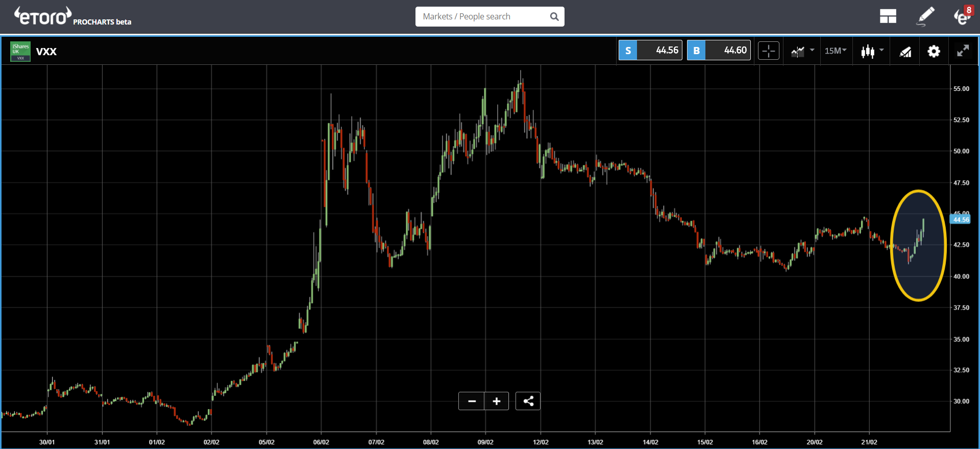
Task: Click the 30/01 date axis label
Action: [47, 442]
